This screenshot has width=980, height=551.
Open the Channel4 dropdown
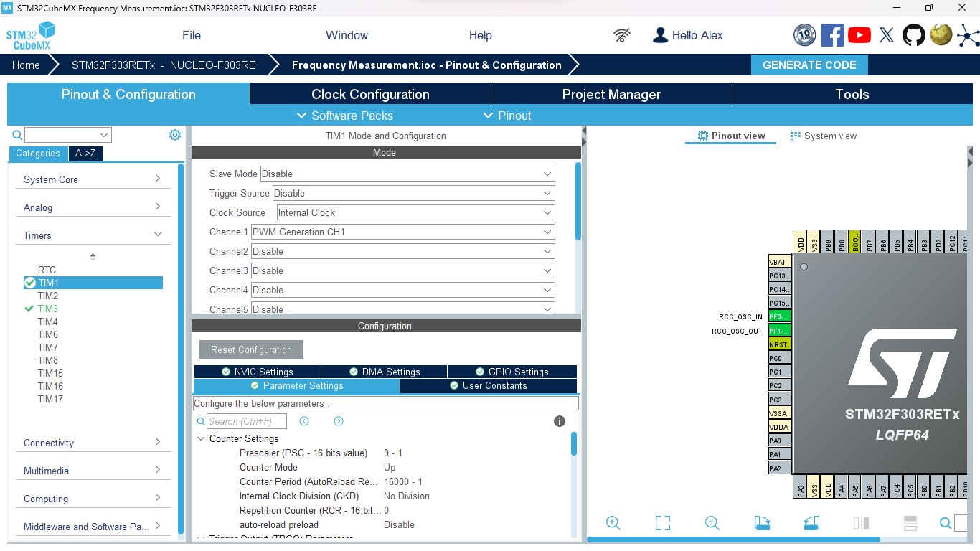point(402,290)
